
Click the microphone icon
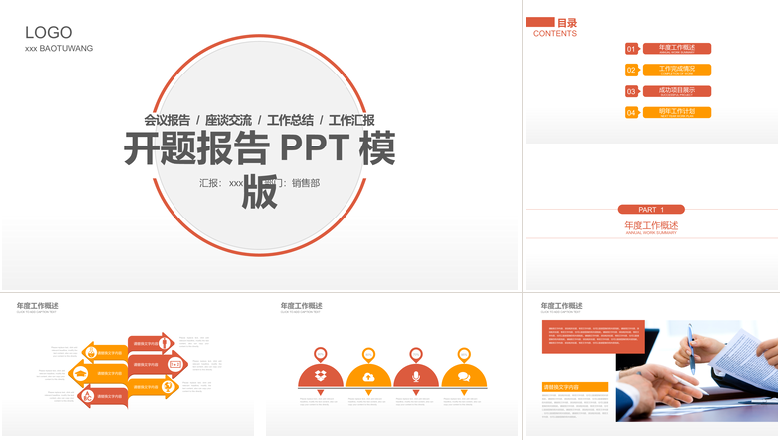pyautogui.click(x=416, y=376)
